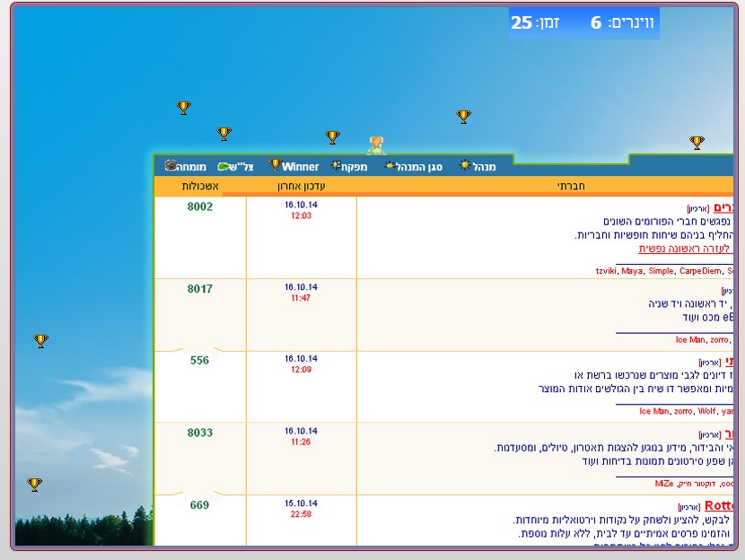Click the timer display showing 25

point(521,22)
